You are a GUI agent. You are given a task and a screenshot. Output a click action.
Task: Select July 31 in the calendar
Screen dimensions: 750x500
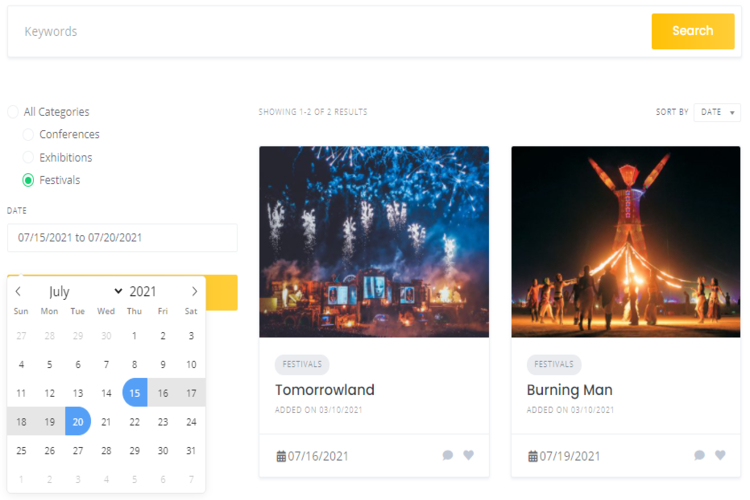(x=191, y=451)
